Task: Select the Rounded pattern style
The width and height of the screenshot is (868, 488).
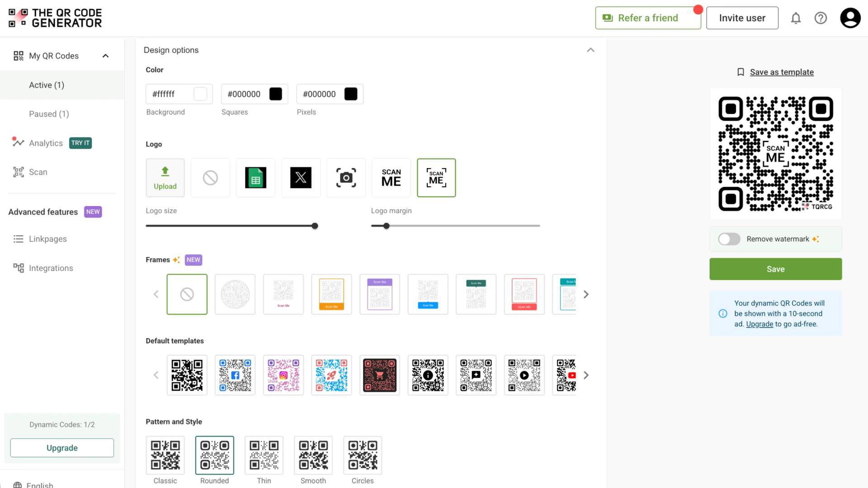Action: (215, 455)
